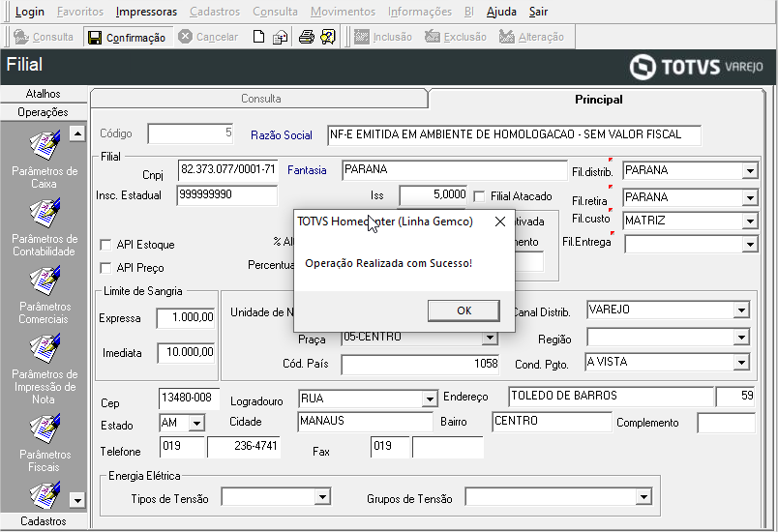
Task: Switch to the Principal tab
Action: point(598,100)
